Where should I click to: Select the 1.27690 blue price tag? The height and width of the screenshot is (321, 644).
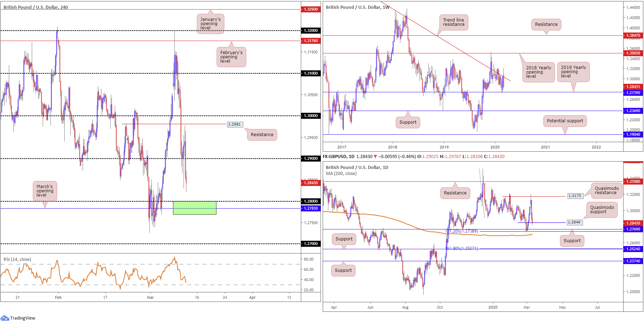[x=633, y=229]
